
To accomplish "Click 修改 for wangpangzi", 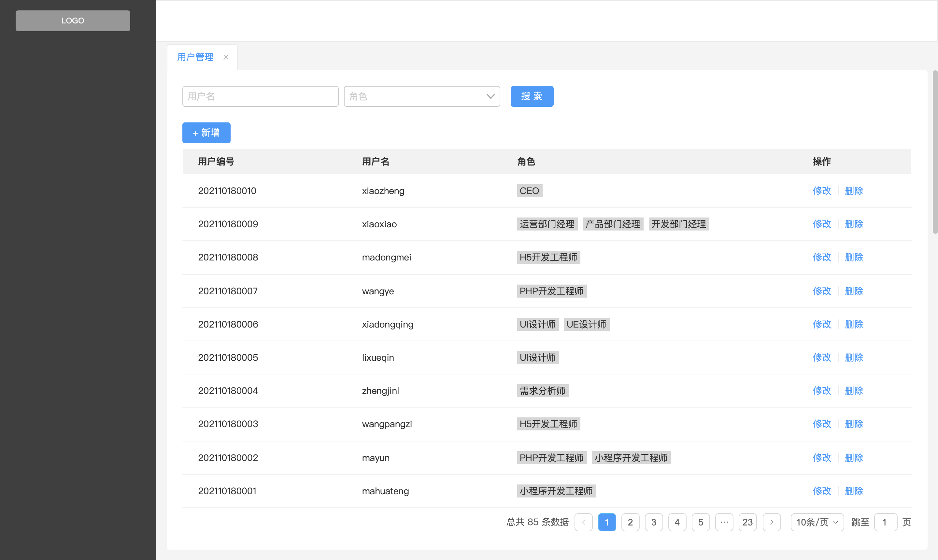I will 822,424.
